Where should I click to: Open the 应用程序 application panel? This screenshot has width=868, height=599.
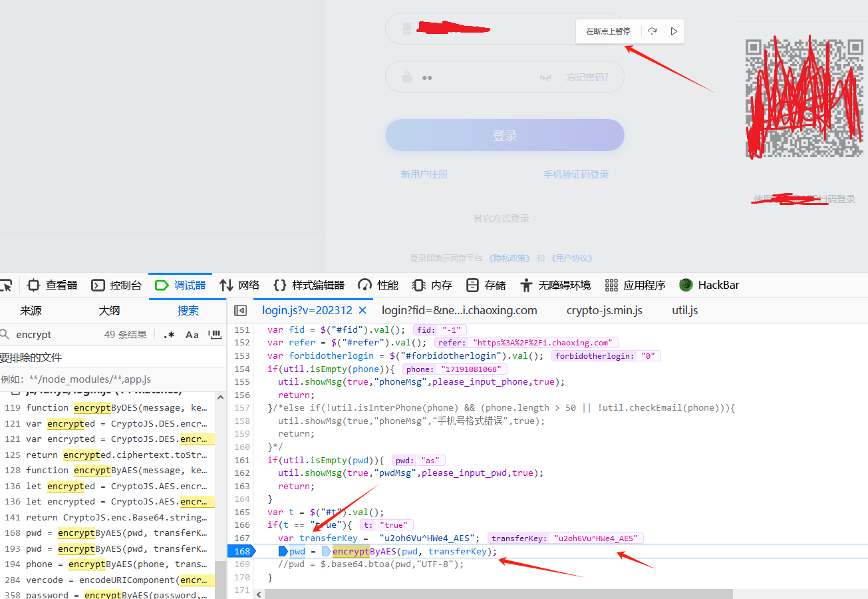click(x=635, y=286)
